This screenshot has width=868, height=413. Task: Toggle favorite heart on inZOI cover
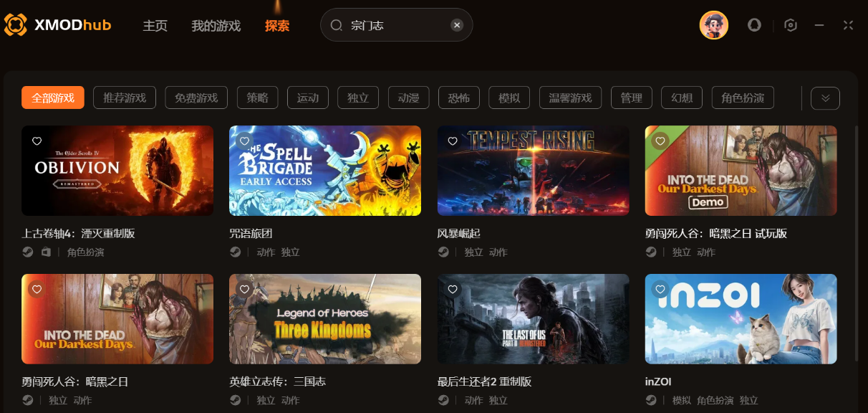click(660, 290)
